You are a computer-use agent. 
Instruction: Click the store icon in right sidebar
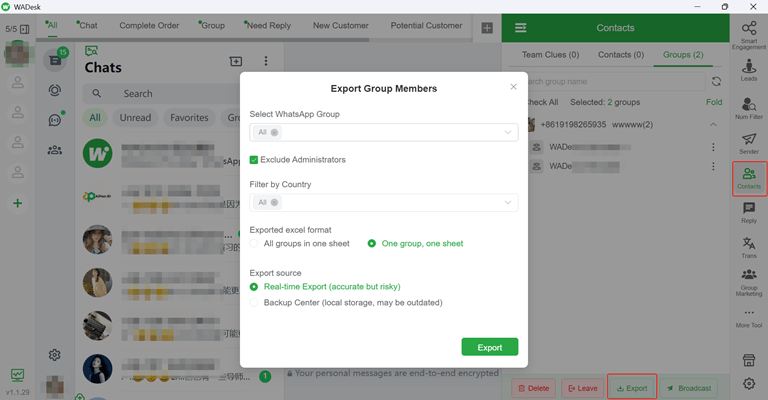(x=748, y=360)
